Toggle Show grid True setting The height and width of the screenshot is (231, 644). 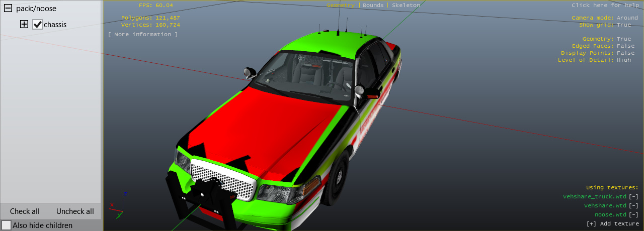coord(623,25)
